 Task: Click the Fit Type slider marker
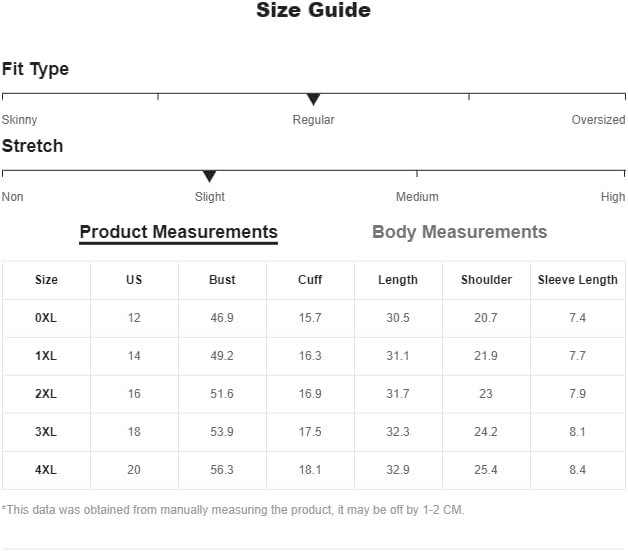(x=313, y=99)
